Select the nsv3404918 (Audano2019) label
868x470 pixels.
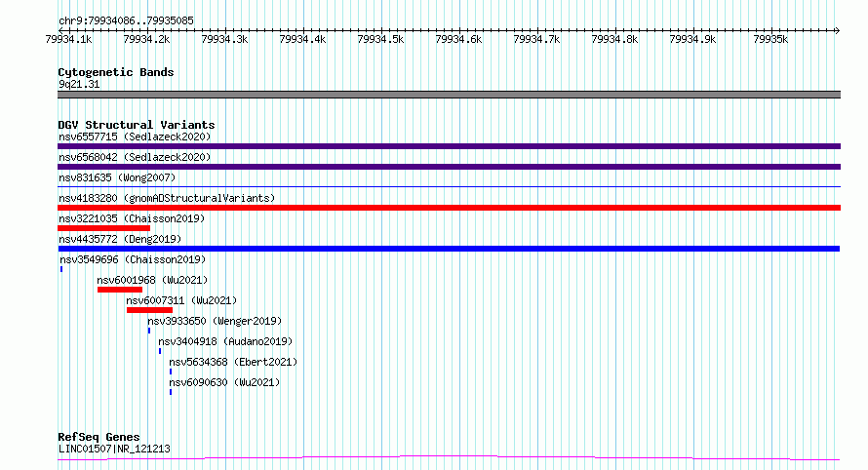coord(225,341)
